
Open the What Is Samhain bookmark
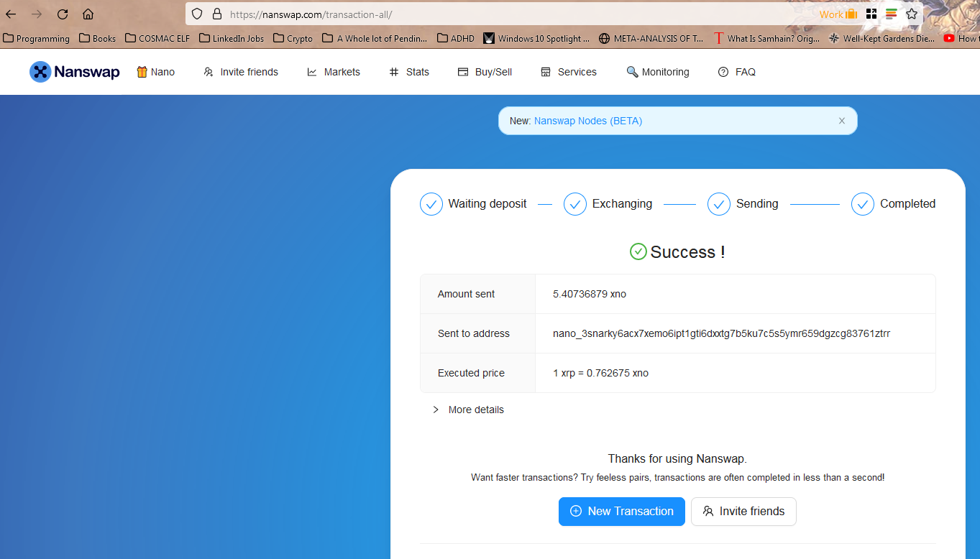766,39
